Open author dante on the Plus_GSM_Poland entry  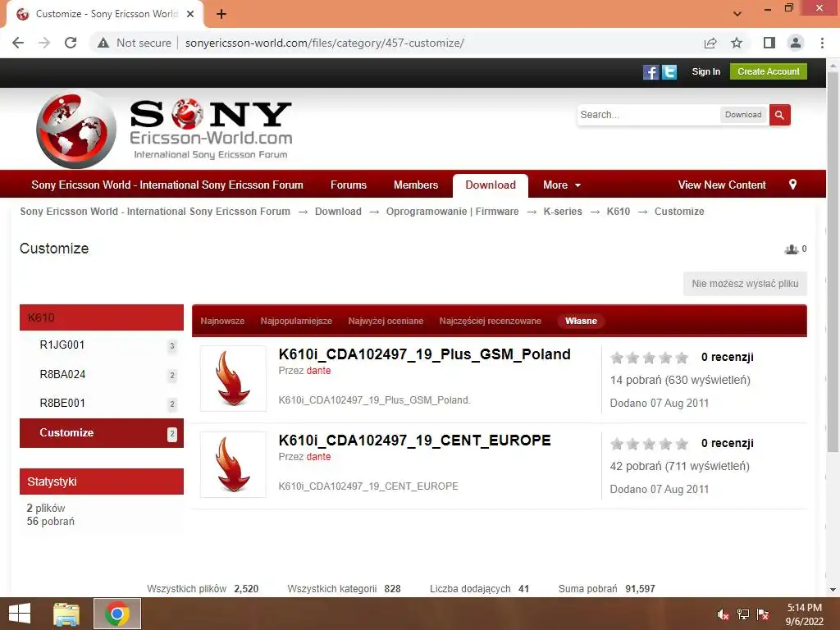pos(319,371)
